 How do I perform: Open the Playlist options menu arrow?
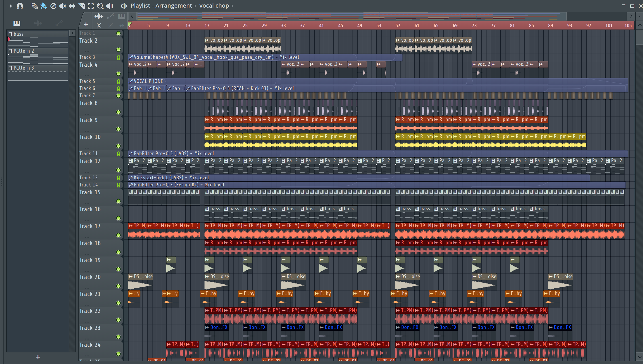pos(10,6)
